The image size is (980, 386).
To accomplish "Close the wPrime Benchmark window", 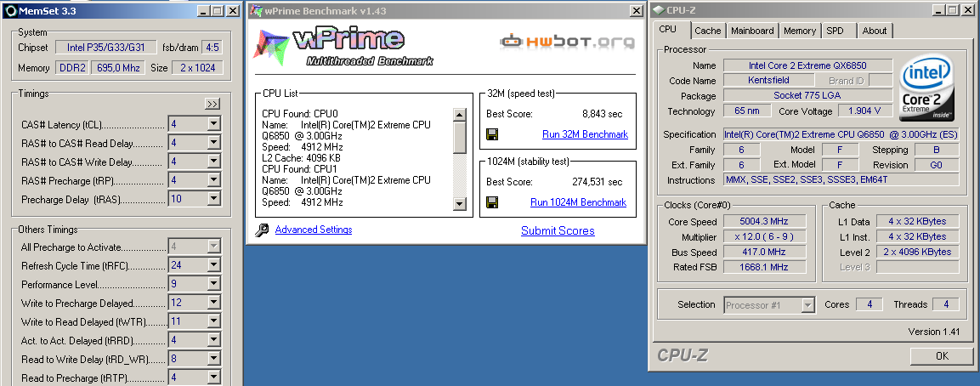I will pyautogui.click(x=637, y=11).
